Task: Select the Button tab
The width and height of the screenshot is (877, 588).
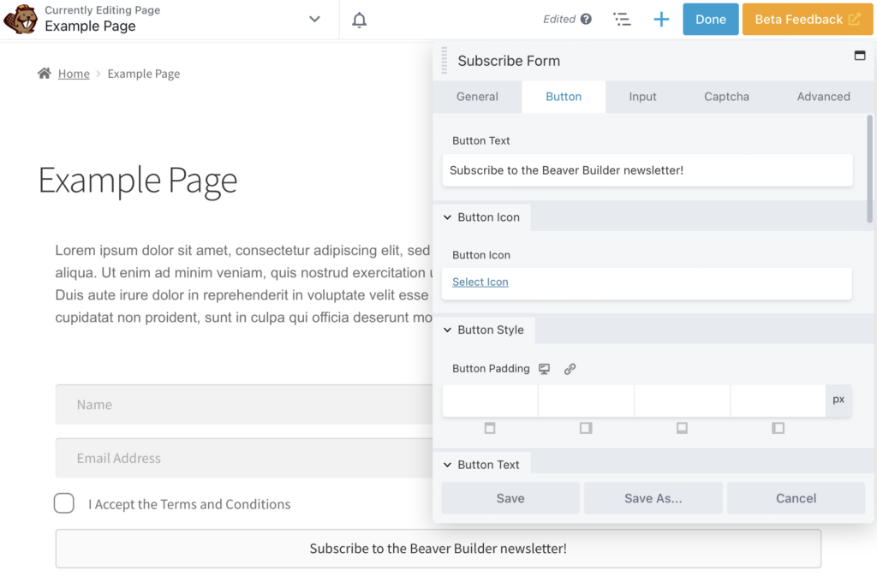Action: tap(564, 97)
